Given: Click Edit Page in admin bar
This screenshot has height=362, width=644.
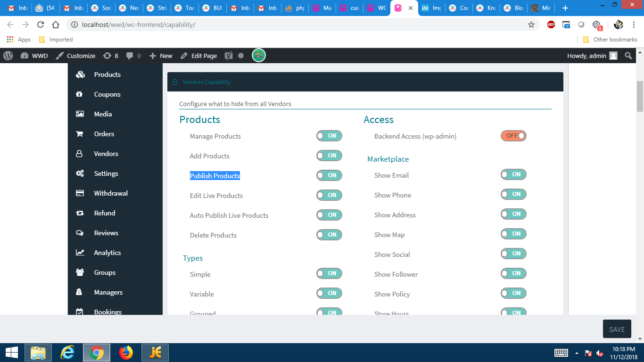Looking at the screenshot, I should (x=198, y=56).
